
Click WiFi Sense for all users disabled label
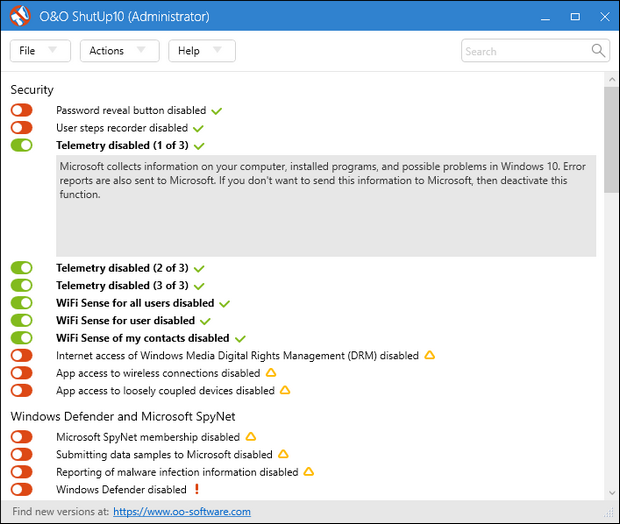coord(135,303)
